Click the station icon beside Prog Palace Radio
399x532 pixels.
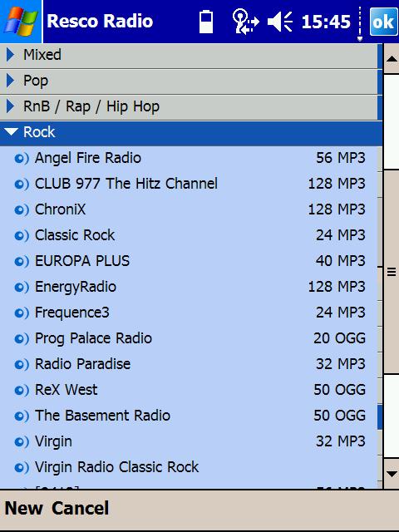22,339
